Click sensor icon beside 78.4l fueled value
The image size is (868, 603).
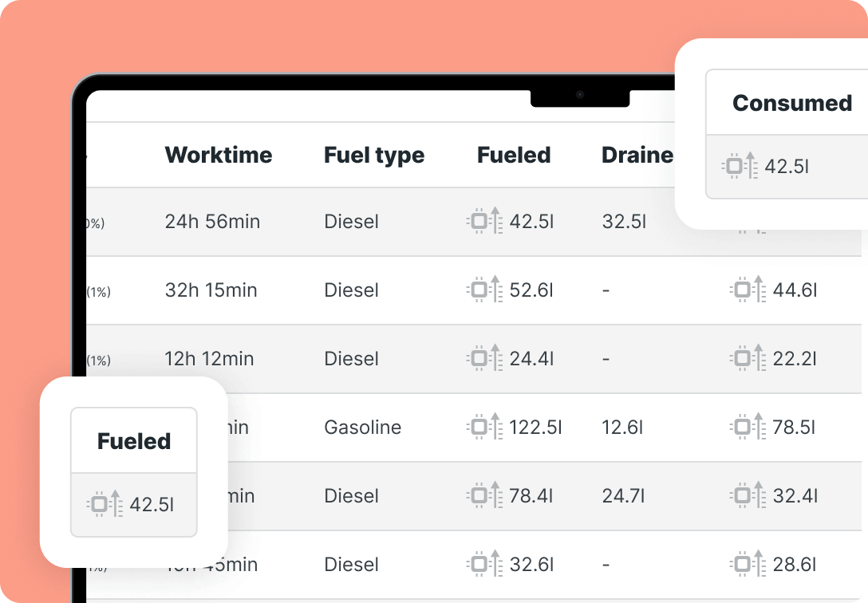(485, 495)
